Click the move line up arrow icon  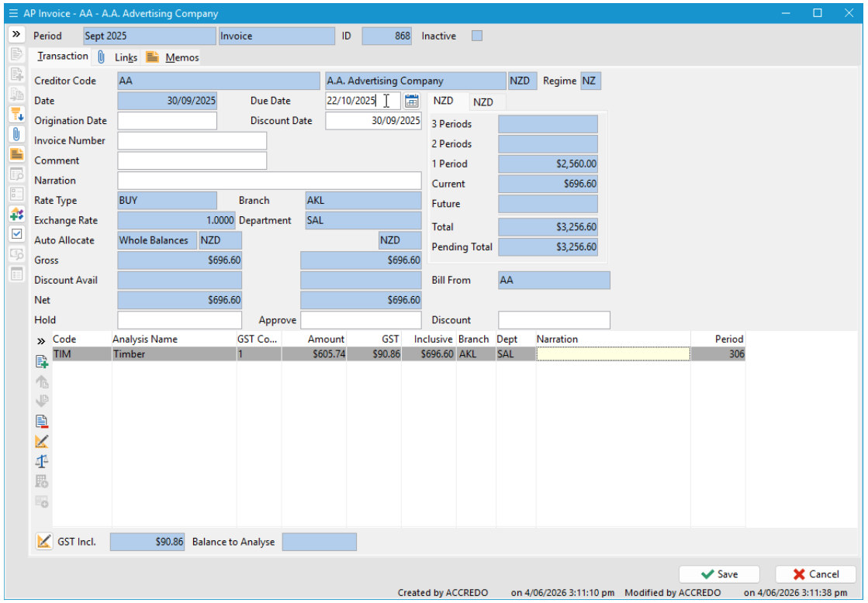pyautogui.click(x=42, y=381)
